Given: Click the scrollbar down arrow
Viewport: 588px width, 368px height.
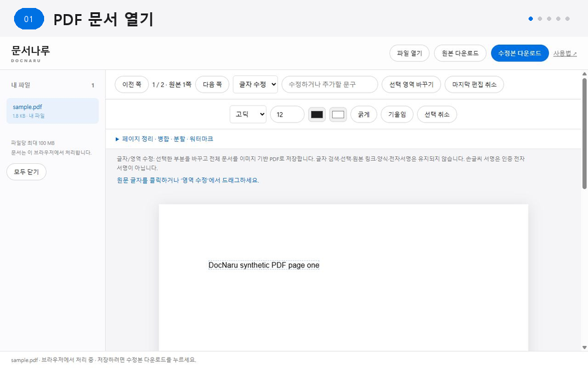Looking at the screenshot, I should [x=584, y=348].
